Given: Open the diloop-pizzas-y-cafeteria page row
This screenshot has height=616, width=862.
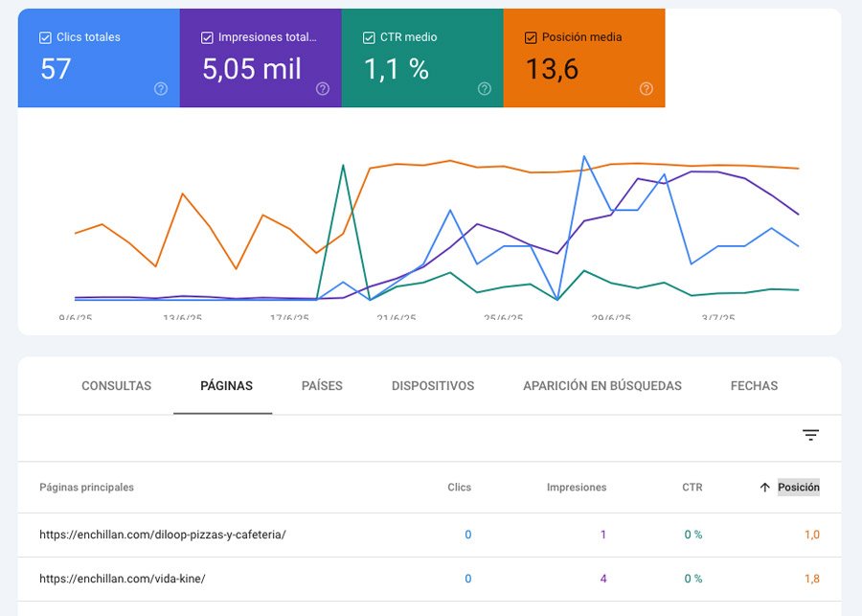Looking at the screenshot, I should click(x=163, y=535).
